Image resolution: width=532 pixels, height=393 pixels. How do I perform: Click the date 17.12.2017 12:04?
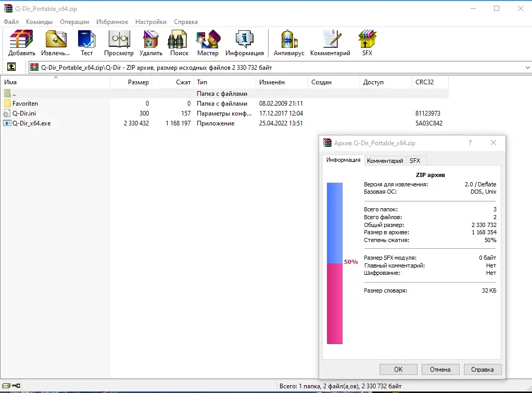[281, 113]
